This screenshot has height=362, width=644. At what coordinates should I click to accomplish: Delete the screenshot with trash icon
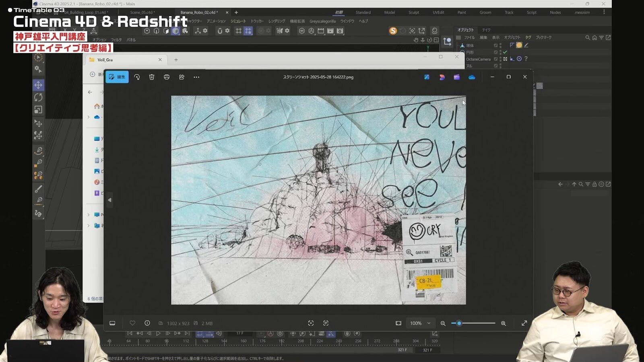point(152,77)
